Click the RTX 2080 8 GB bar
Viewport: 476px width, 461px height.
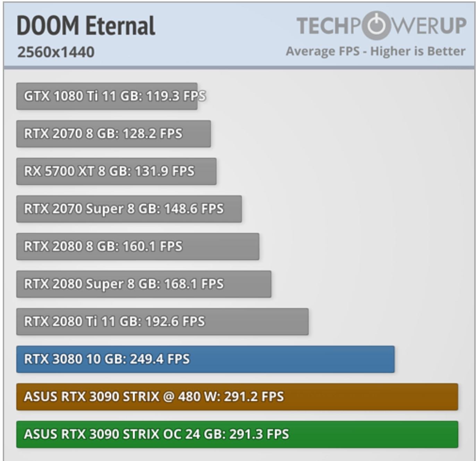pyautogui.click(x=137, y=246)
